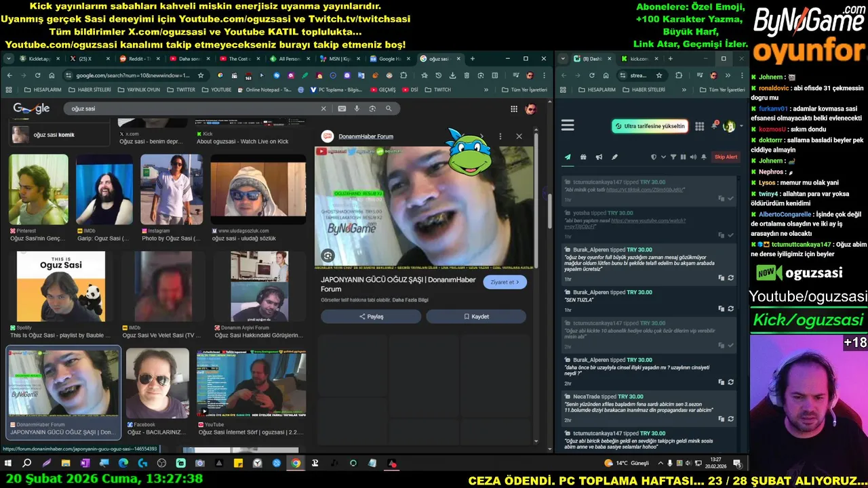Click inside the Google search input field

pyautogui.click(x=193, y=108)
